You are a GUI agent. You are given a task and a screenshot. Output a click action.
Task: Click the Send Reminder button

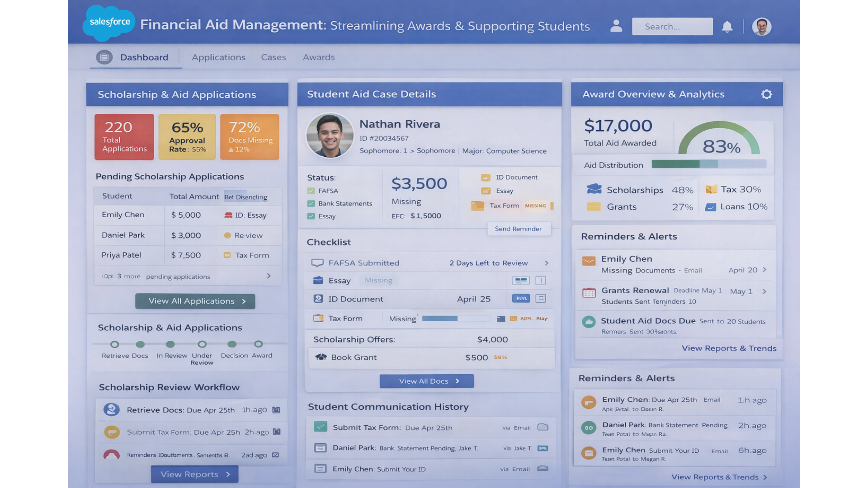(519, 229)
